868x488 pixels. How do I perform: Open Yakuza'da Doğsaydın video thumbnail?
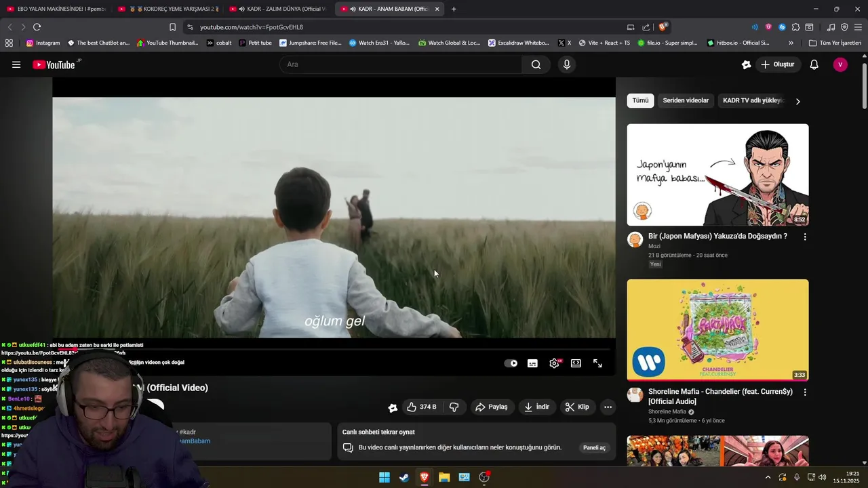coord(717,175)
